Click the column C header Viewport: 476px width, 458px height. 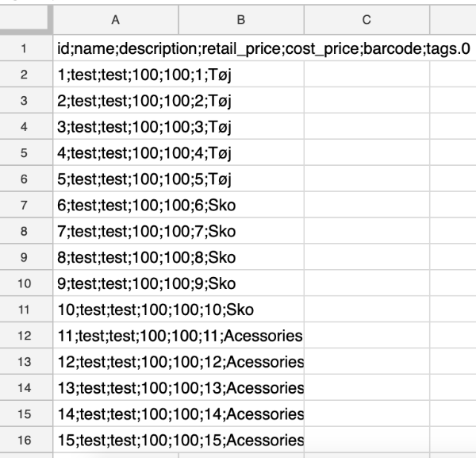[367, 18]
